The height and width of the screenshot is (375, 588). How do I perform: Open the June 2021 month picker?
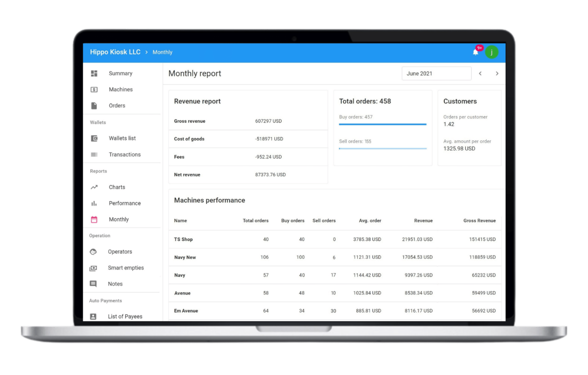[436, 74]
